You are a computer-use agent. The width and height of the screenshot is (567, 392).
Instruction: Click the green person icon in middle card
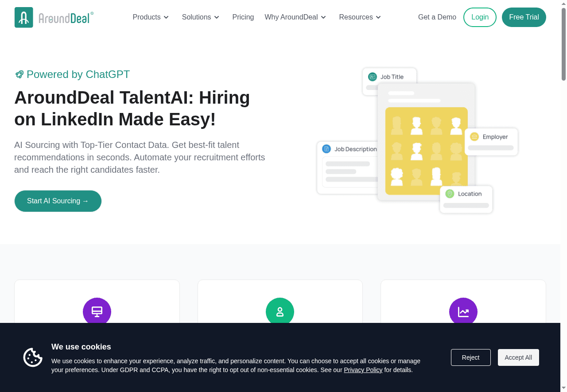click(x=280, y=311)
